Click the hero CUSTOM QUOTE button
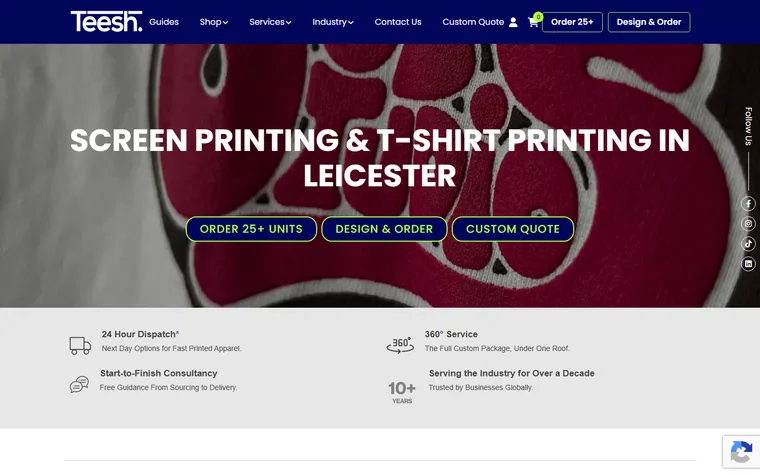This screenshot has width=760, height=475. (x=513, y=229)
